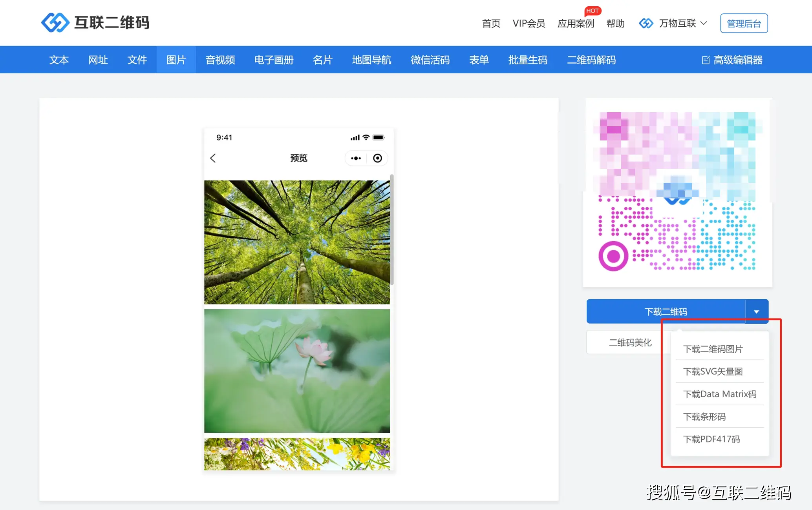Switch to the 文件 tab
The height and width of the screenshot is (510, 812).
(x=137, y=60)
